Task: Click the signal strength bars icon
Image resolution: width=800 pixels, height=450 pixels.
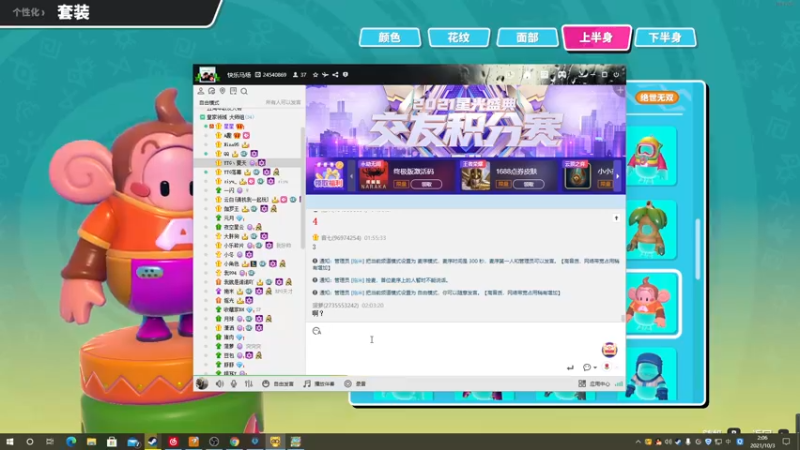Action: [x=619, y=384]
